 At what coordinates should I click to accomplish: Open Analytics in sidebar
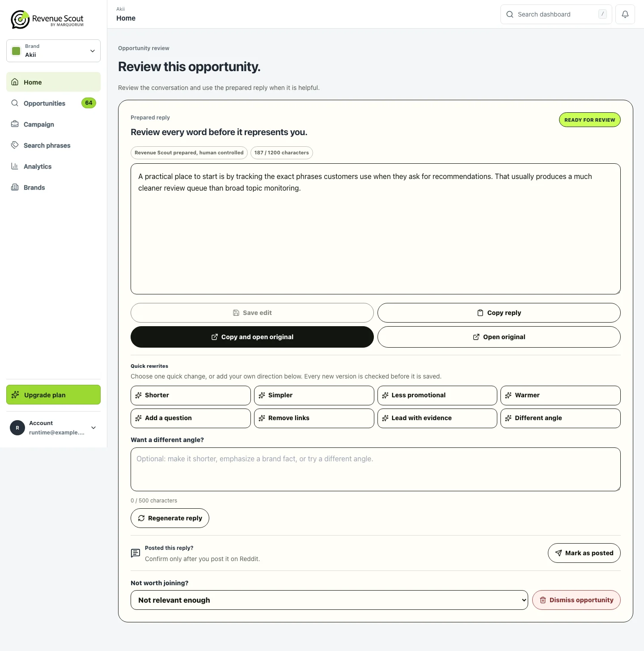coord(53,166)
